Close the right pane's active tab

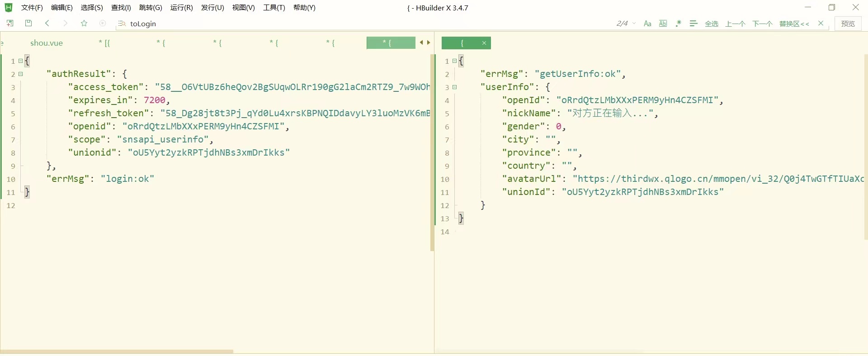[x=484, y=43]
